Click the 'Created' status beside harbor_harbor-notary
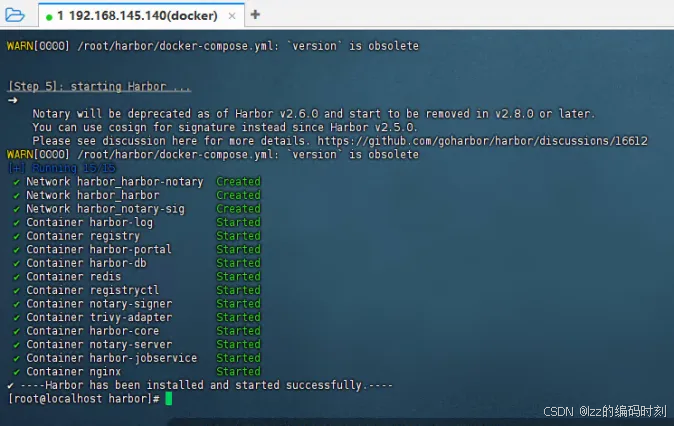The height and width of the screenshot is (426, 674). click(x=239, y=181)
